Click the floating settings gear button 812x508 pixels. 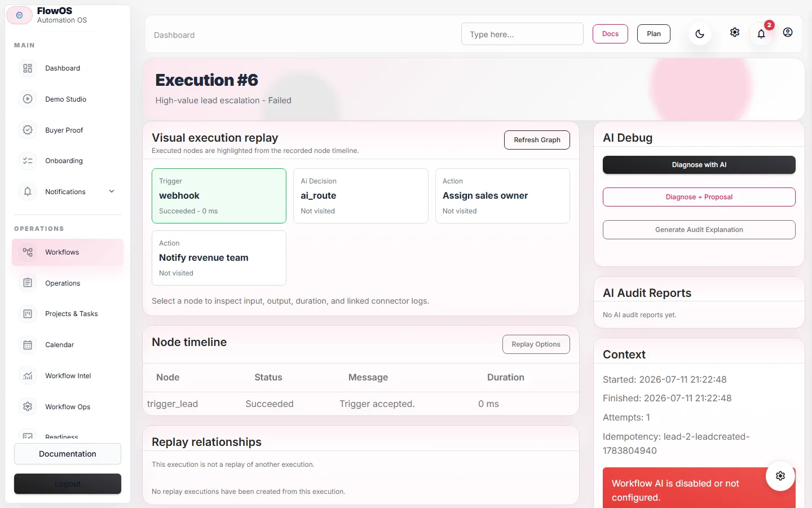(x=780, y=476)
